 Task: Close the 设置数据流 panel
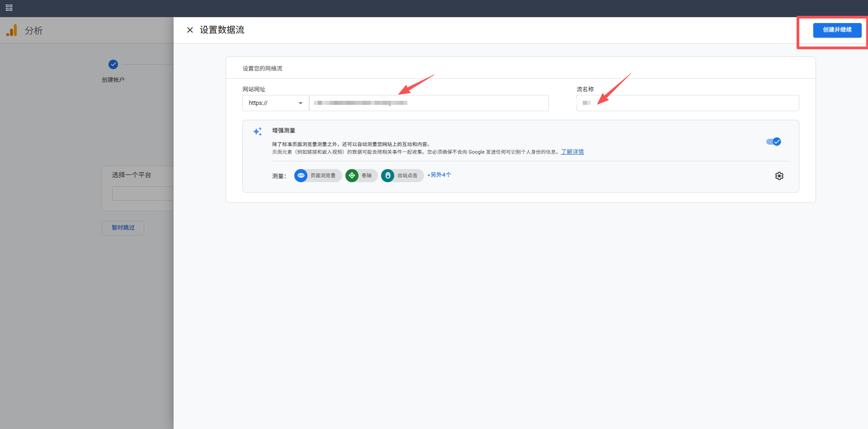(x=190, y=30)
